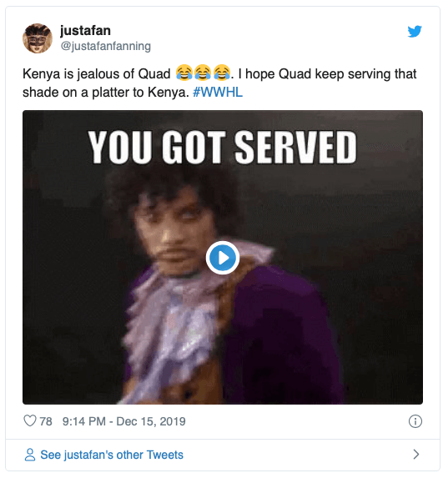The image size is (448, 478).
Task: Open the @justafanfanning handle
Action: 105,46
